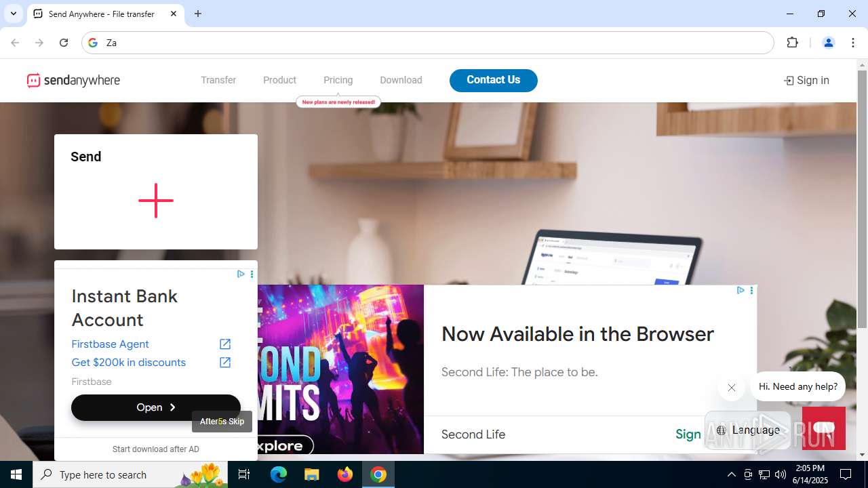Open the Download menu item

coord(401,80)
